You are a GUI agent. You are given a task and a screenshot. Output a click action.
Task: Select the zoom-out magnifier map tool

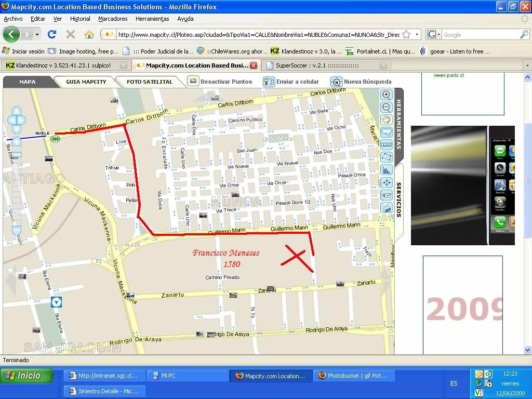point(387,108)
